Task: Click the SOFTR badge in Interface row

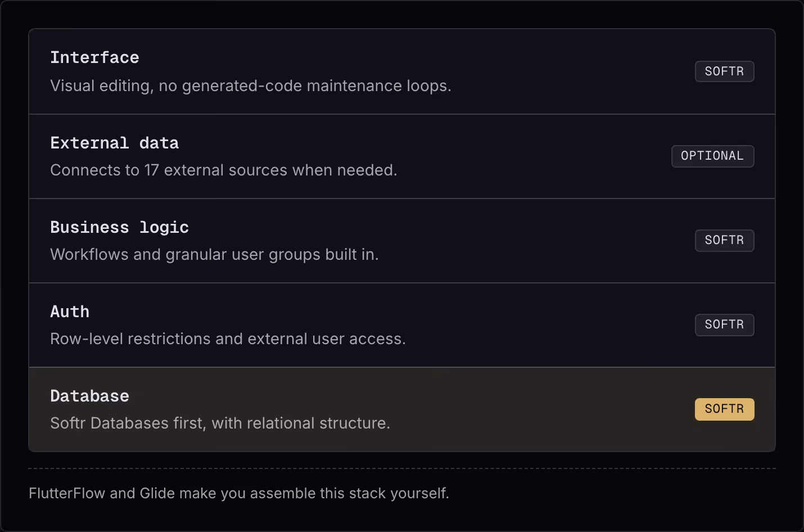Action: point(724,71)
